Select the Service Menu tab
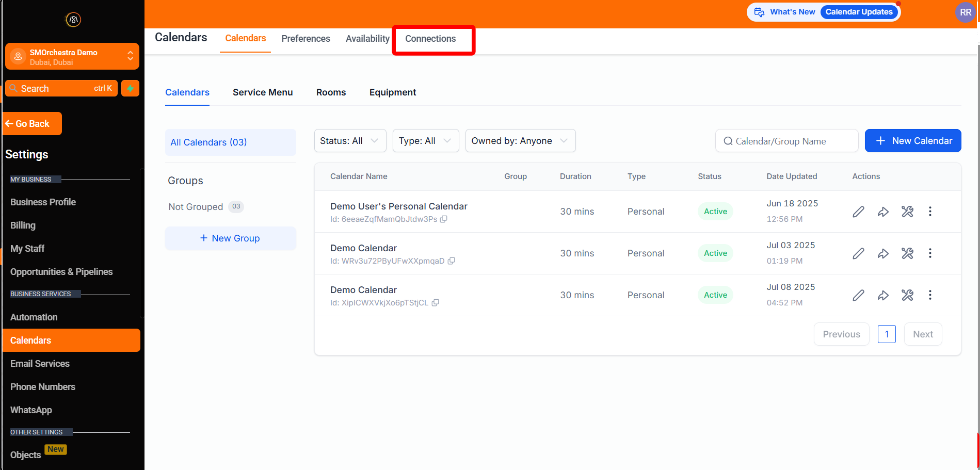This screenshot has width=980, height=470. pyautogui.click(x=263, y=92)
